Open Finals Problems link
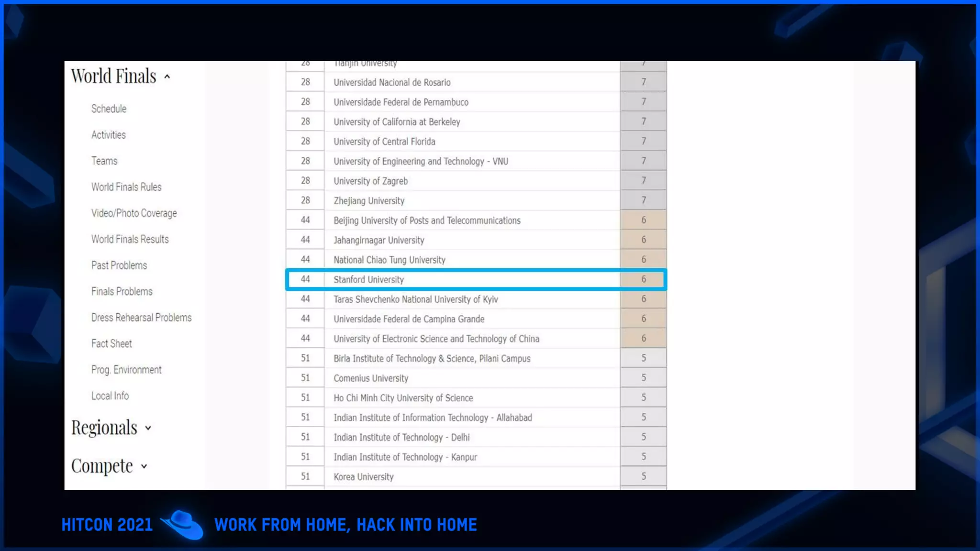This screenshot has height=551, width=980. [x=122, y=291]
